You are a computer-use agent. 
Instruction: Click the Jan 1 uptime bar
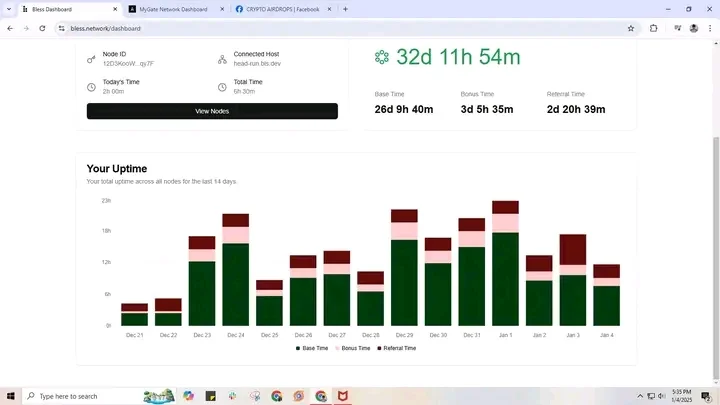506,263
